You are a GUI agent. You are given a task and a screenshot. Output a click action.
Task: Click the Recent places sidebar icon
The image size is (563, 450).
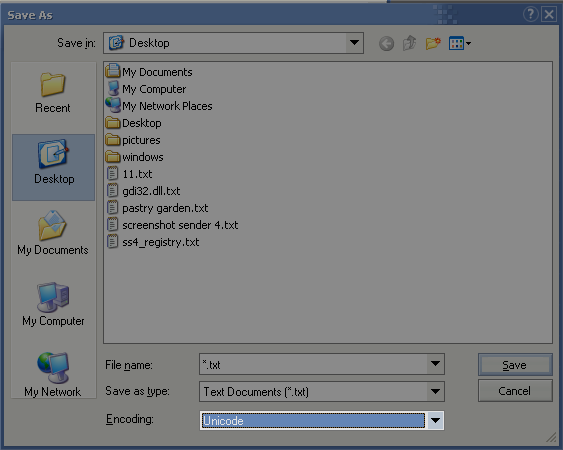[x=53, y=93]
